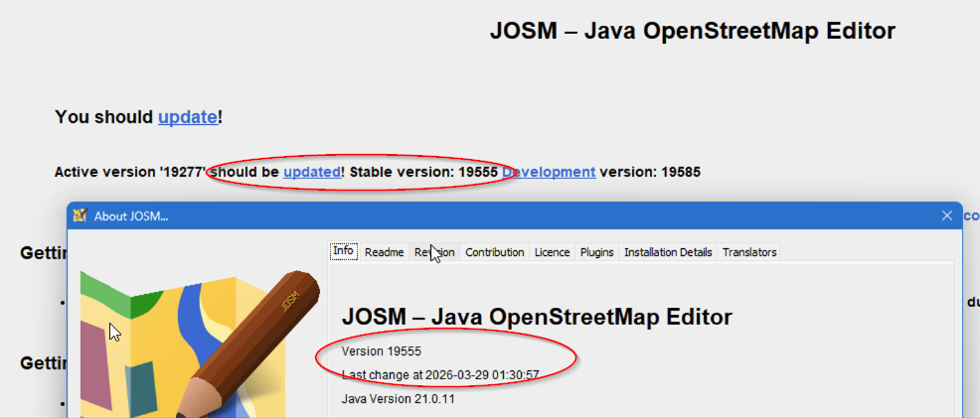View the Licence tab

[552, 252]
